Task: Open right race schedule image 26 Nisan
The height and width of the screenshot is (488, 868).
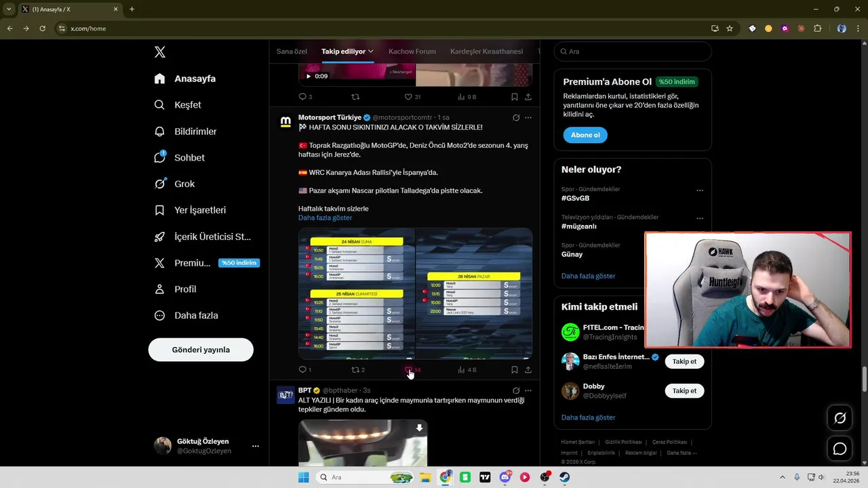Action: coord(474,293)
